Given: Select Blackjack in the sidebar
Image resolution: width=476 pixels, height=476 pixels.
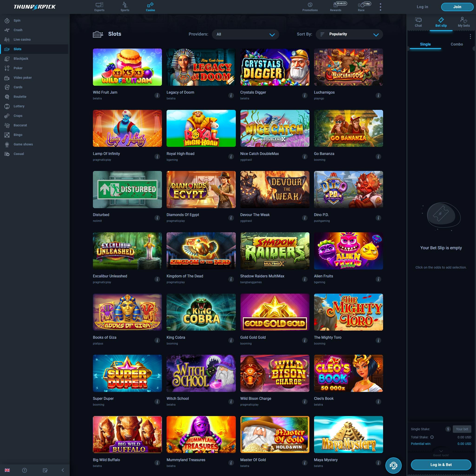Looking at the screenshot, I should [x=34, y=59].
